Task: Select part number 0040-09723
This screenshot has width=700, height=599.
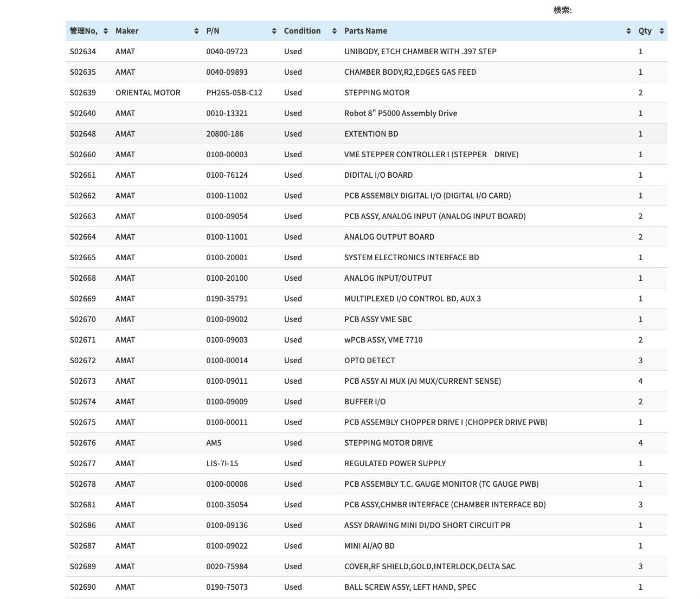Action: (227, 51)
